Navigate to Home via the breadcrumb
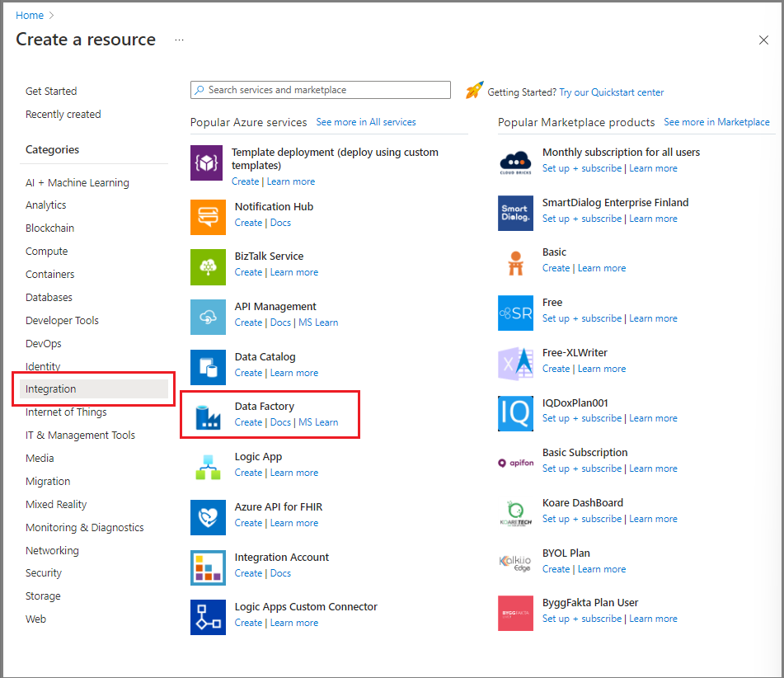Viewport: 784px width, 678px height. pos(30,15)
